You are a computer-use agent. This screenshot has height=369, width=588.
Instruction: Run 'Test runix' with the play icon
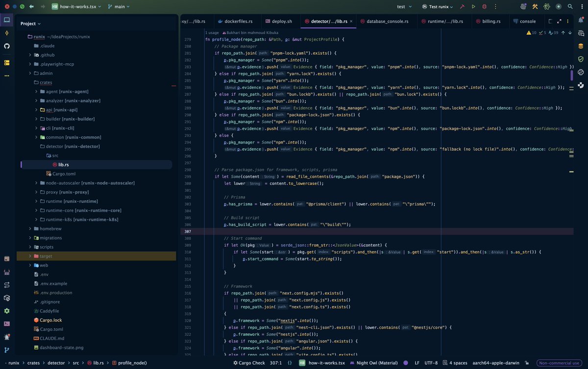click(x=473, y=7)
